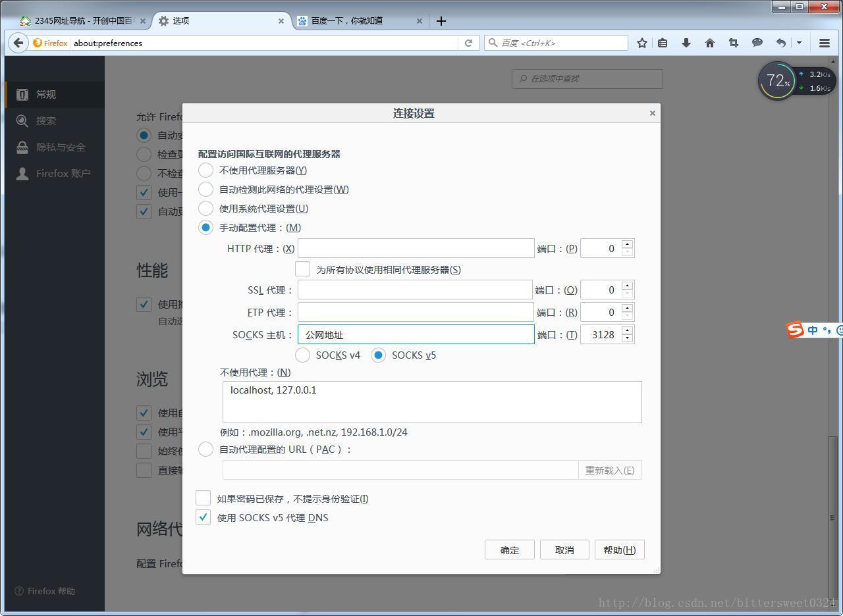This screenshot has width=843, height=616.
Task: Switch to the 百度一下,你就知道 tab
Action: coord(359,21)
